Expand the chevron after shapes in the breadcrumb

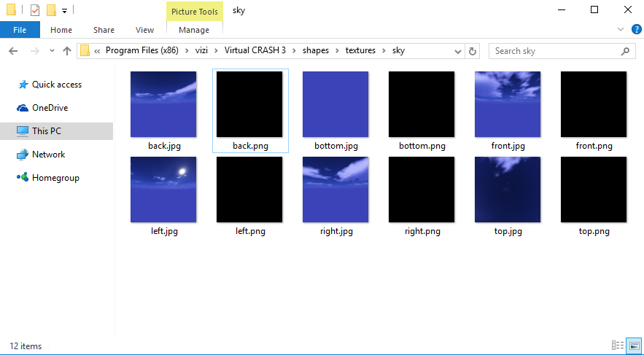pyautogui.click(x=337, y=51)
